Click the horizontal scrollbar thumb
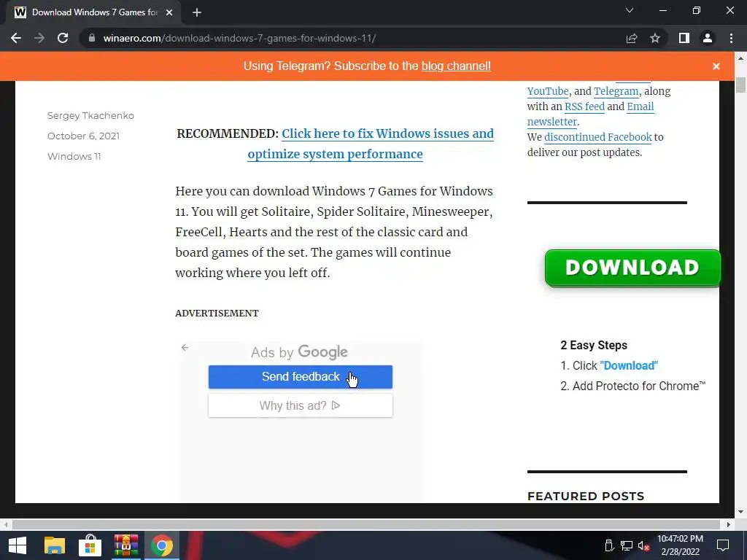The width and height of the screenshot is (747, 560). click(x=366, y=524)
